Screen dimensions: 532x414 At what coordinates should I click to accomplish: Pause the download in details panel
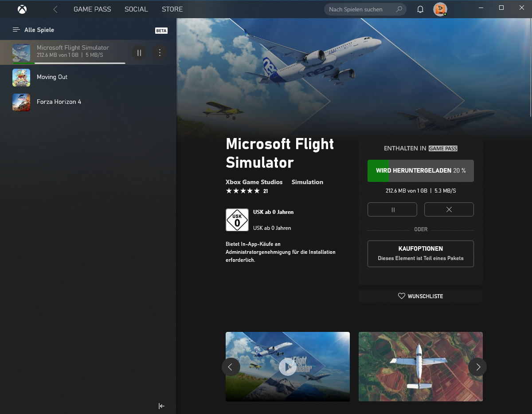[x=392, y=209]
